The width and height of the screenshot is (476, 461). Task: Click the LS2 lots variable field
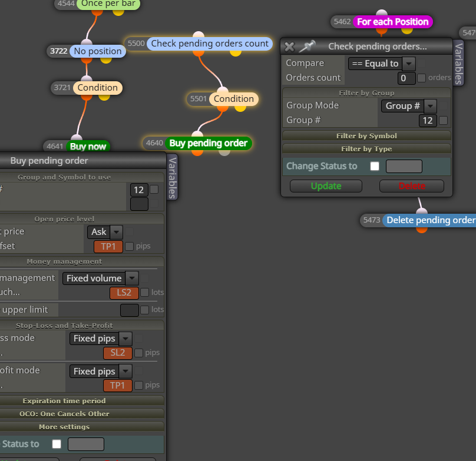[x=124, y=293]
